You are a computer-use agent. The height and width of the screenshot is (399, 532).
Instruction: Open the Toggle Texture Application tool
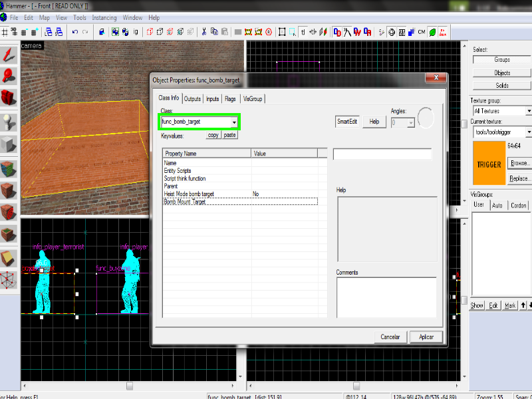9,169
